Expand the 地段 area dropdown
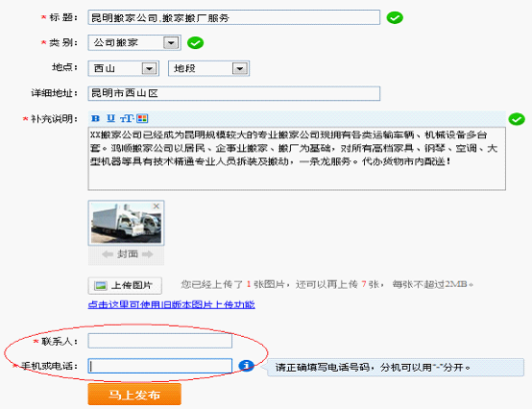The image size is (532, 409). (209, 68)
